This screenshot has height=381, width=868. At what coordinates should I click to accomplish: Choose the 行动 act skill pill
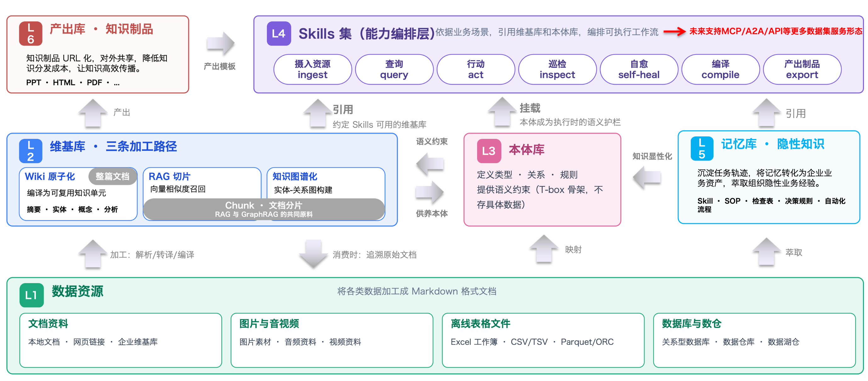point(476,69)
